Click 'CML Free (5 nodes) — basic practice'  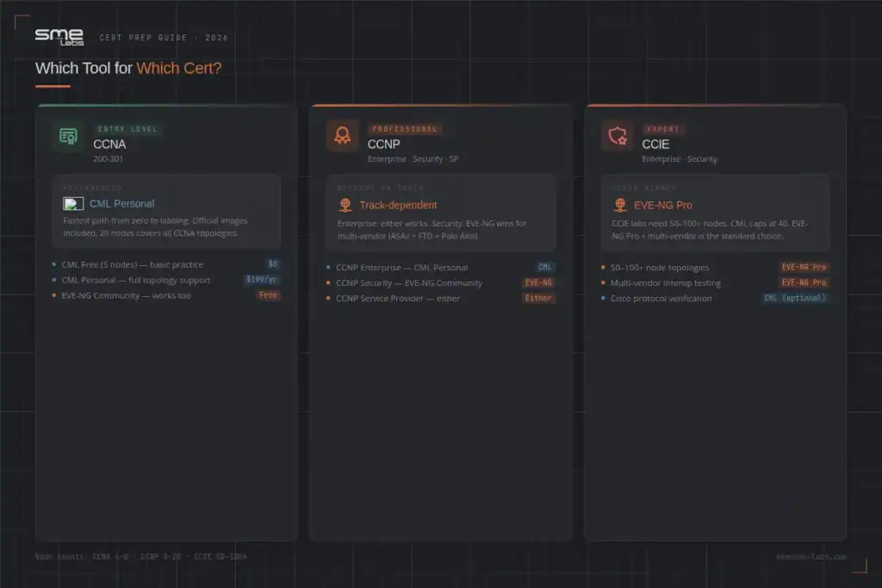[132, 264]
